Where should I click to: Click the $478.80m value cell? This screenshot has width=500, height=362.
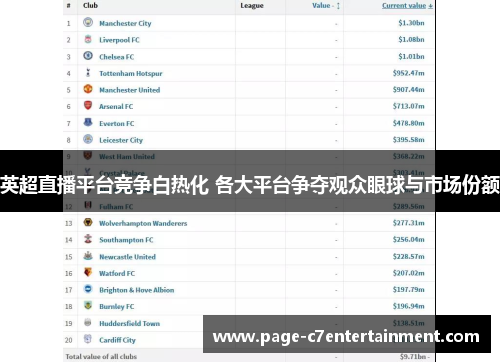click(x=409, y=123)
